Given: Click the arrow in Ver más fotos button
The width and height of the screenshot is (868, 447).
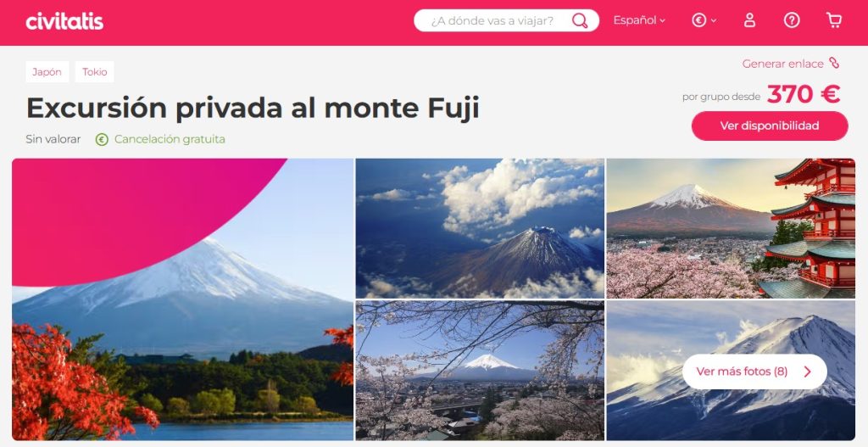Looking at the screenshot, I should (x=808, y=372).
